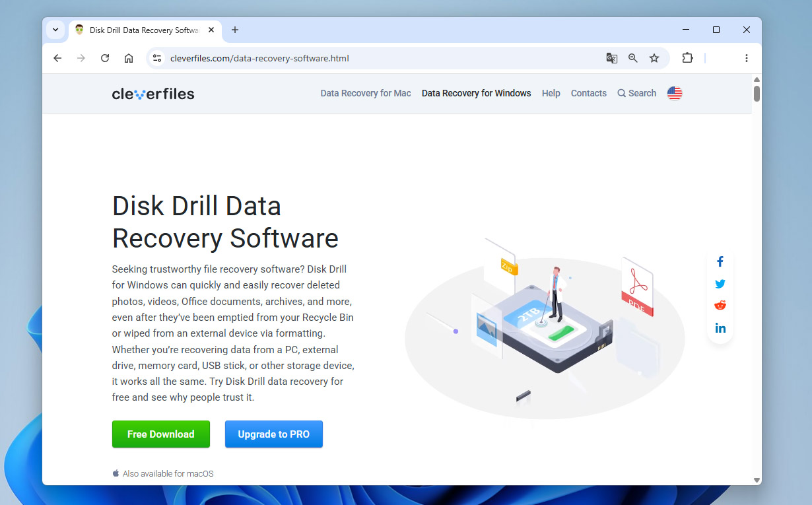Click the page scrollbar up arrow
The width and height of the screenshot is (812, 505).
pos(757,80)
